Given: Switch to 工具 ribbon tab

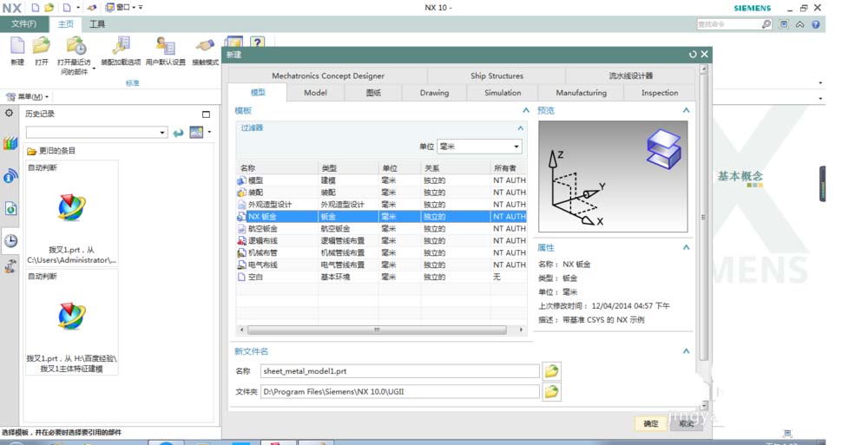Looking at the screenshot, I should pyautogui.click(x=97, y=23).
